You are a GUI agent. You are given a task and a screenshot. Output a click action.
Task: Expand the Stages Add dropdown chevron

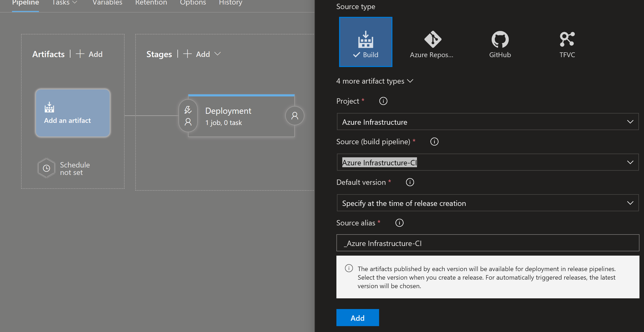point(218,54)
